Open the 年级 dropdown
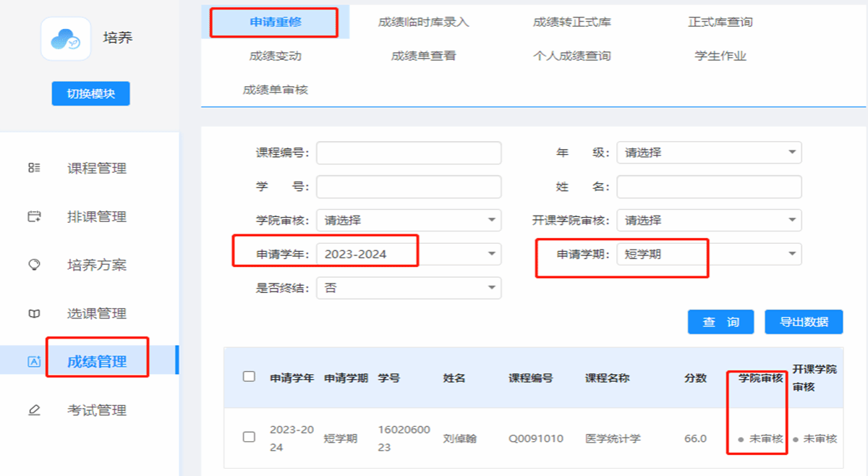 tap(709, 153)
